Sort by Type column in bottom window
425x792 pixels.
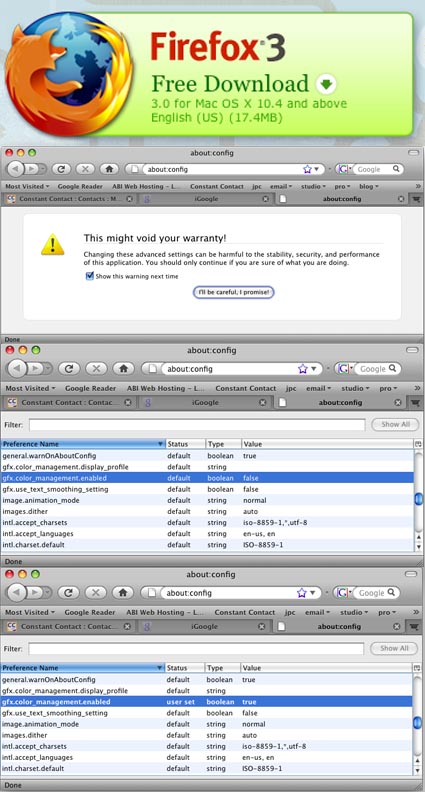point(222,668)
